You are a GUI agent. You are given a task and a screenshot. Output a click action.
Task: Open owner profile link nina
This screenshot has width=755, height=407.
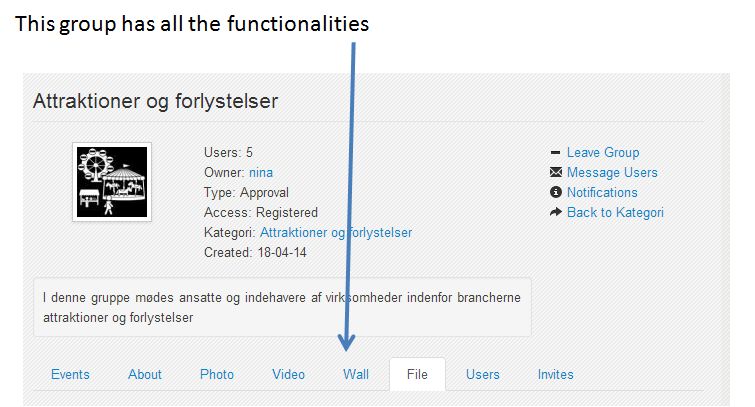click(x=260, y=172)
